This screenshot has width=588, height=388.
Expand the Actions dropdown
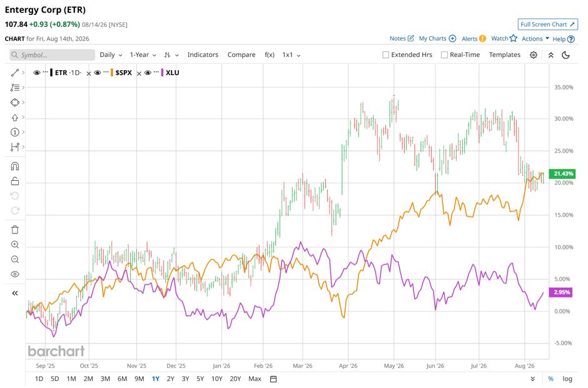click(535, 39)
